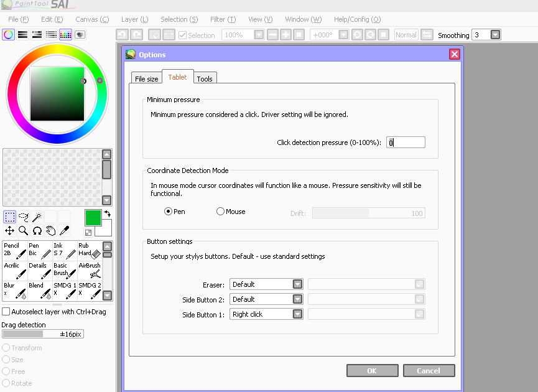Select the Hand pan tool
The image size is (538, 392).
pos(51,231)
